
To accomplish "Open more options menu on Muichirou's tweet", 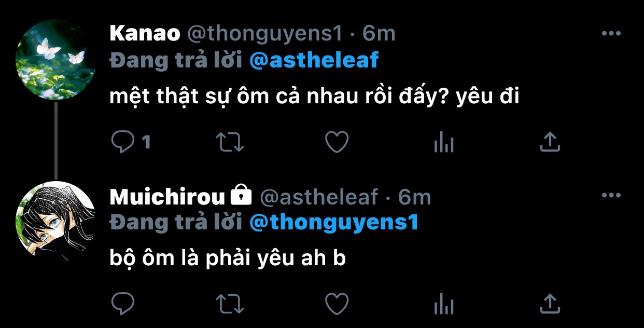I will 611,196.
